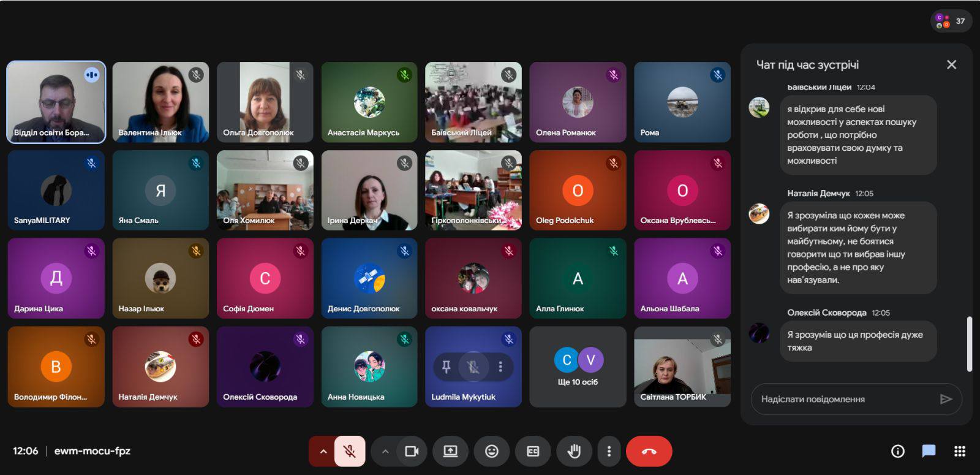980x475 pixels.
Task: Expand video settings arrow next to camera
Action: pyautogui.click(x=385, y=452)
